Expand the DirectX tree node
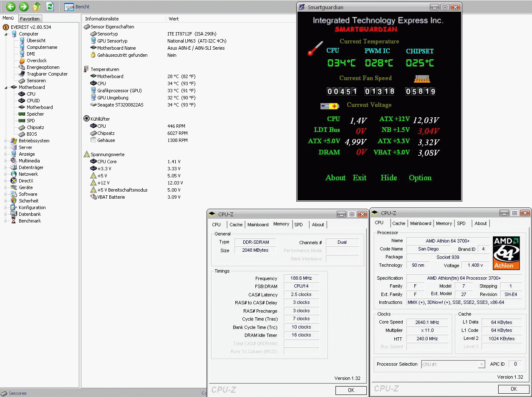Image resolution: width=532 pixels, height=397 pixels. [x=6, y=181]
